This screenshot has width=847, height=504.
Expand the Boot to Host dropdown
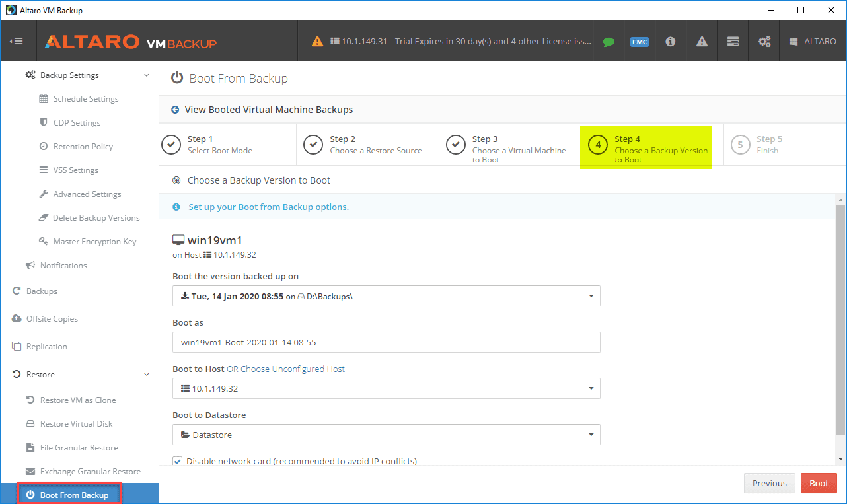pos(387,388)
